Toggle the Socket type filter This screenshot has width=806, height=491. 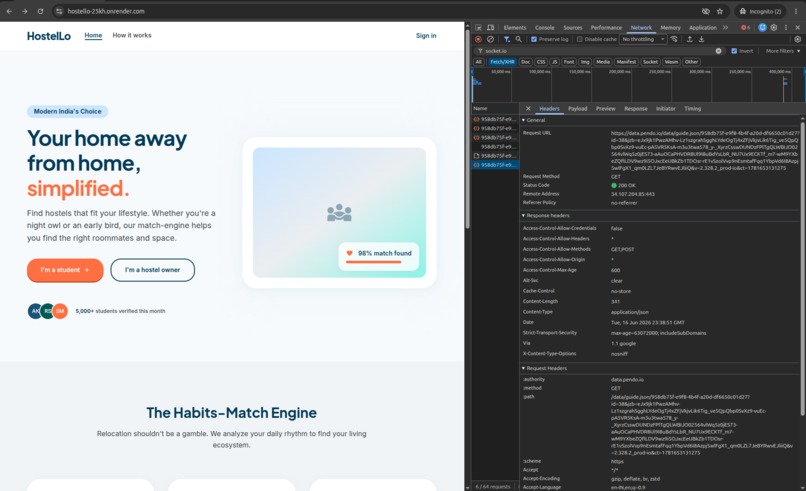click(x=650, y=62)
